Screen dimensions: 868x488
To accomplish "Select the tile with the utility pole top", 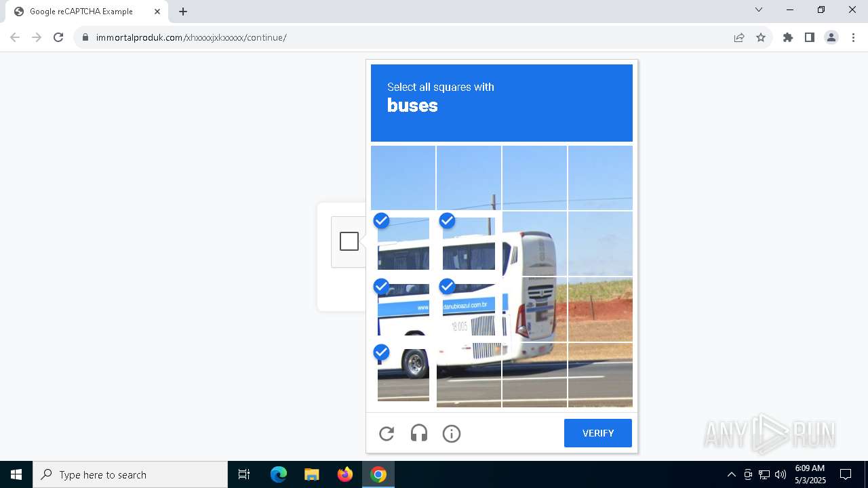I will (x=469, y=178).
